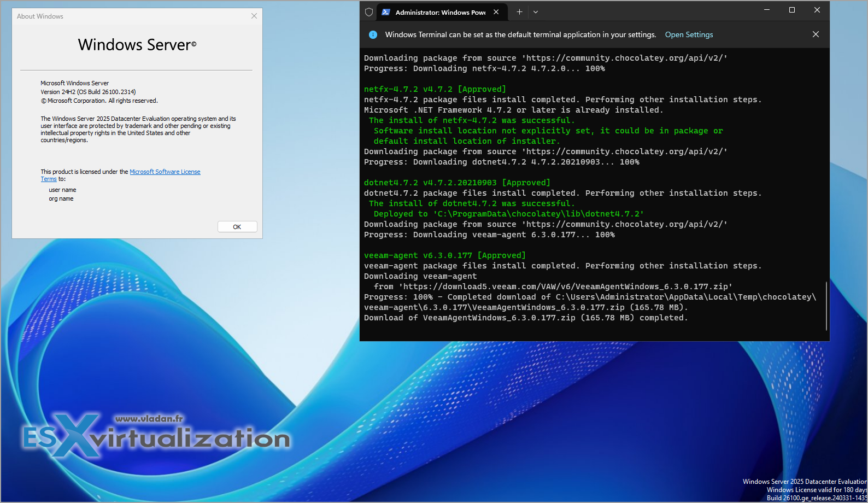Screen dimensions: 868x503
Task: Click the 'org name' text in About dialog
Action: click(61, 198)
